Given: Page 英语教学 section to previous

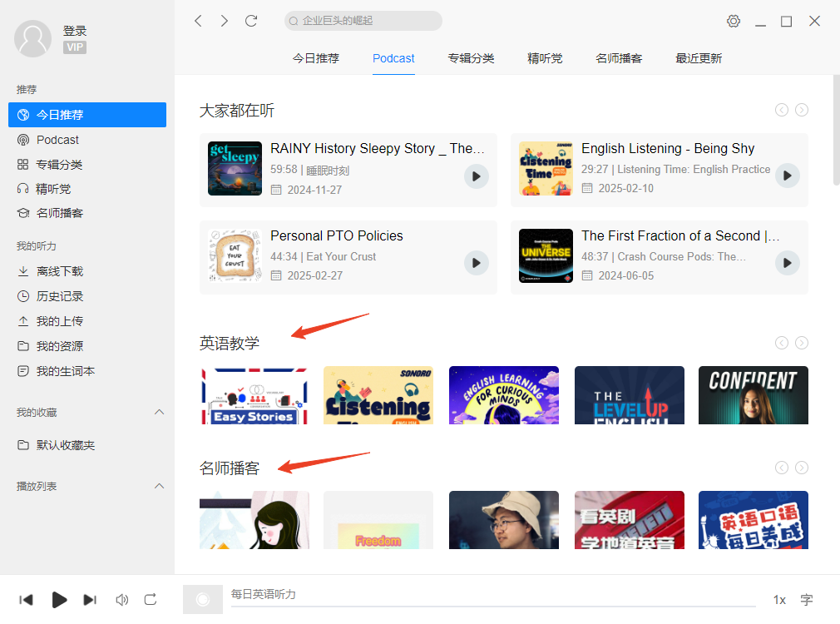Looking at the screenshot, I should click(782, 343).
